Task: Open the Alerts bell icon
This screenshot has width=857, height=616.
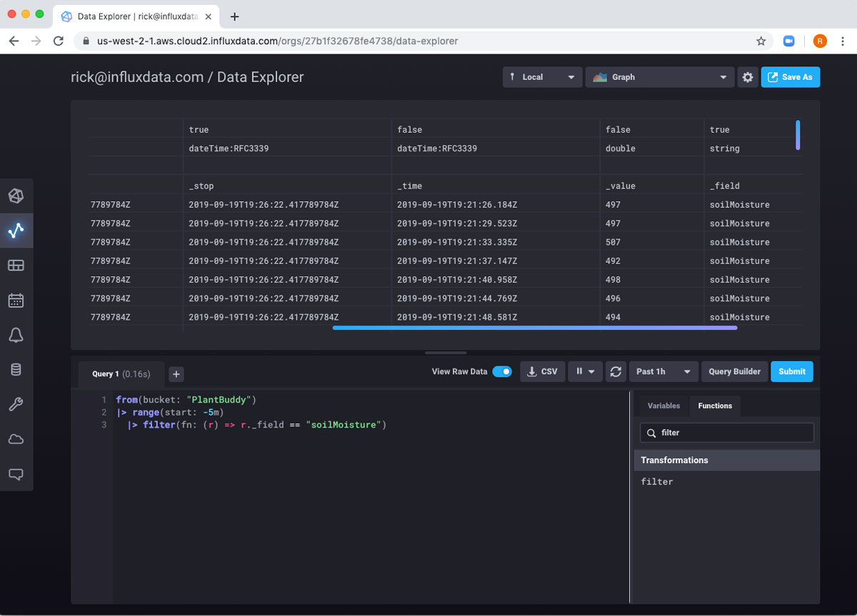Action: [x=16, y=335]
